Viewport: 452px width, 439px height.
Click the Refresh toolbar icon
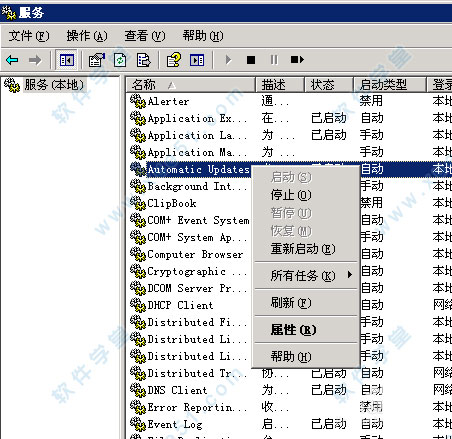[120, 60]
